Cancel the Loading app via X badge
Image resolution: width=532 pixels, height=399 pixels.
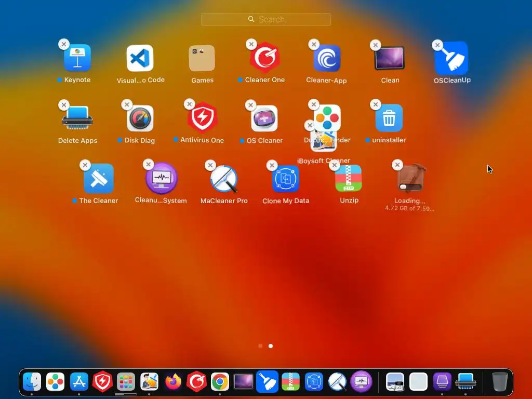click(x=397, y=165)
